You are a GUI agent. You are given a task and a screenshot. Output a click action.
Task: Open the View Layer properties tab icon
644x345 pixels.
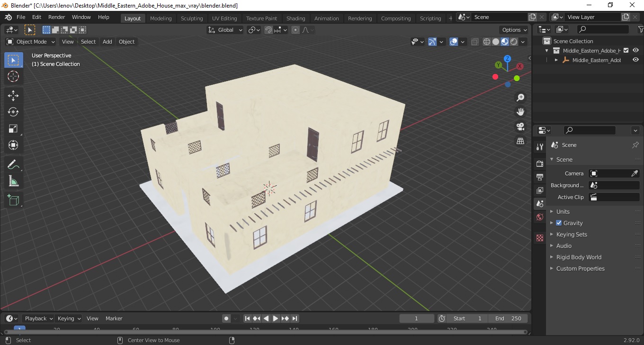pyautogui.click(x=540, y=190)
